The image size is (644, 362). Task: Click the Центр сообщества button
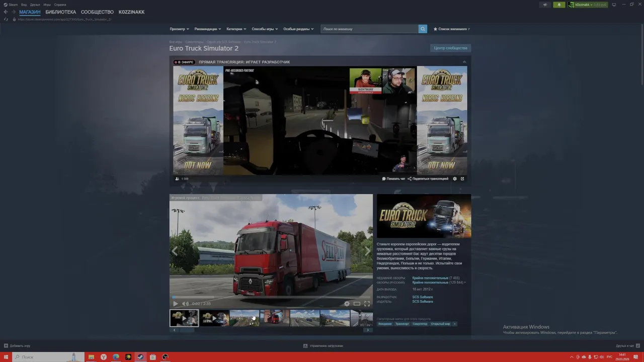[451, 48]
